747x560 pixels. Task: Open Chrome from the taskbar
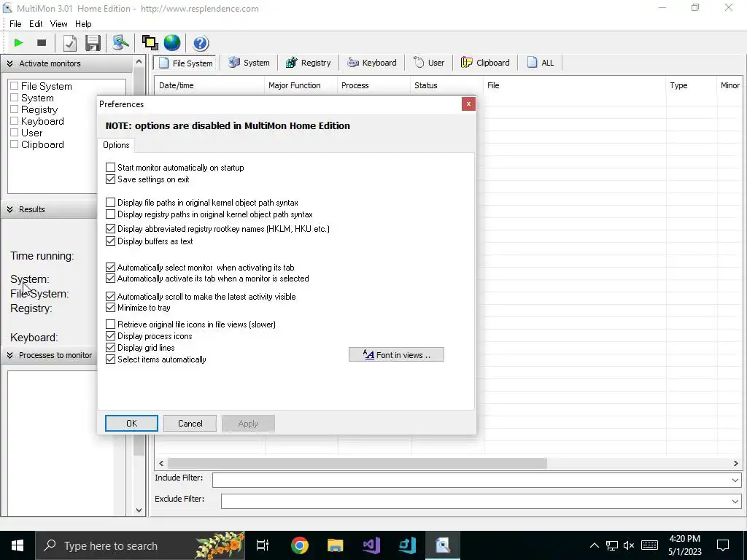(300, 545)
